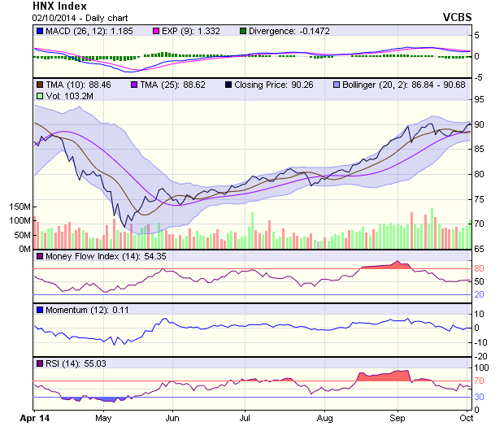Click the Oct label on date axis

tap(466, 417)
